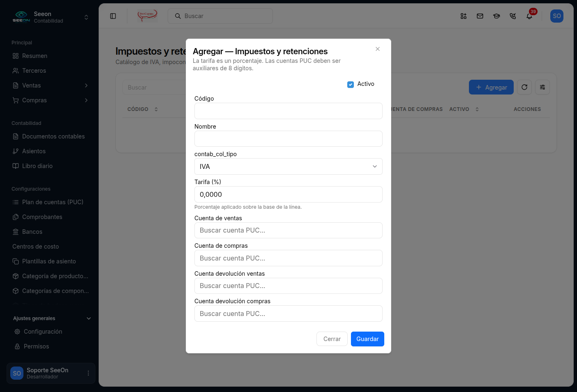Open Libro diario in sidebar
This screenshot has height=392, width=577.
pyautogui.click(x=51, y=166)
